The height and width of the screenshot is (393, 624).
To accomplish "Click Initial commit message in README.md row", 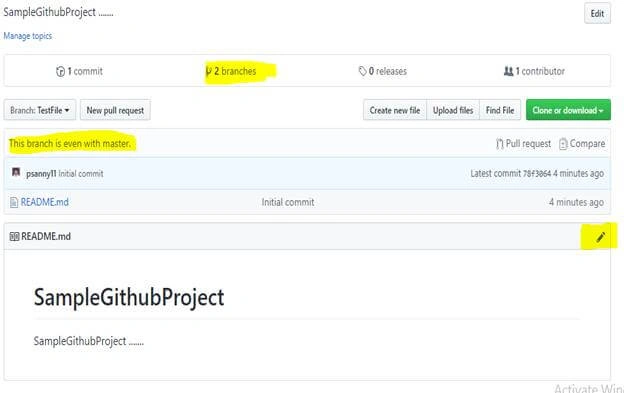I will pos(288,202).
